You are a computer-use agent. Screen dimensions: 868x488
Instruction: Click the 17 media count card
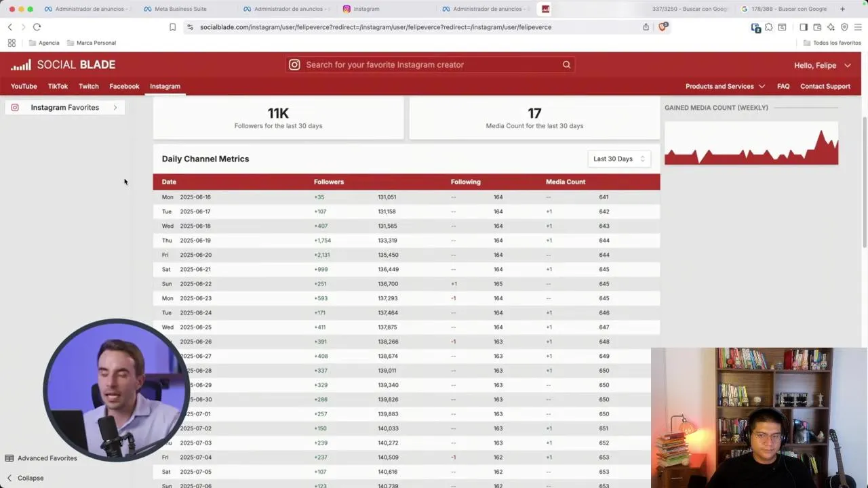tap(534, 117)
